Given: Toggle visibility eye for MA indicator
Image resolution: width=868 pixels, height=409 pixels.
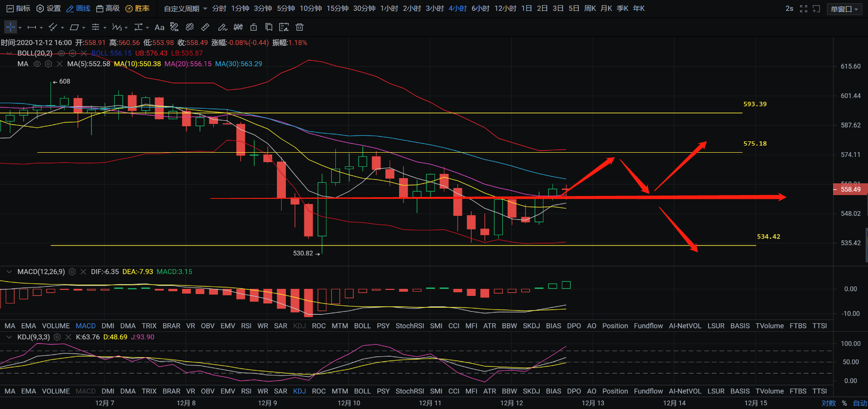Looking at the screenshot, I should 37,64.
